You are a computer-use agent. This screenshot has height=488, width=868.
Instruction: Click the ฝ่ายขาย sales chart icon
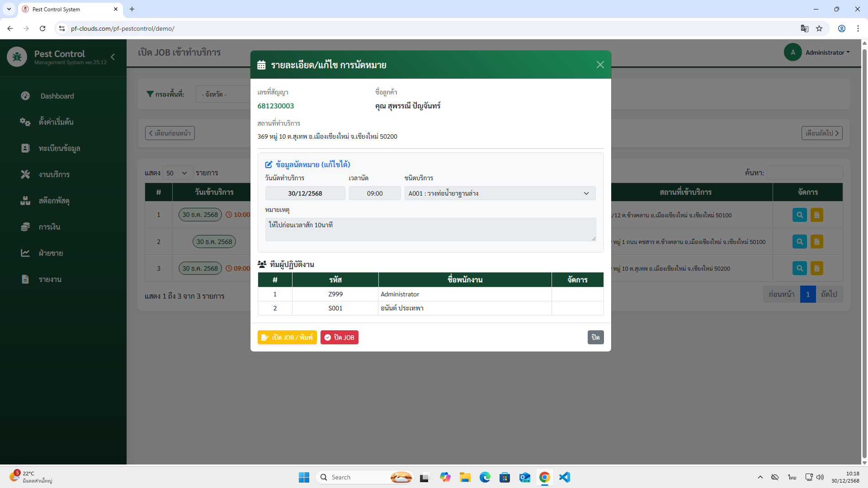pyautogui.click(x=25, y=253)
